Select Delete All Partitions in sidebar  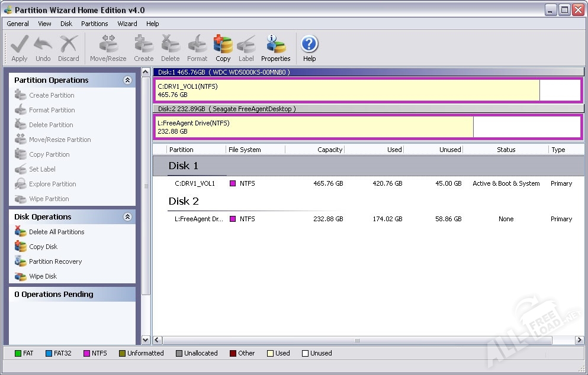[x=56, y=232]
